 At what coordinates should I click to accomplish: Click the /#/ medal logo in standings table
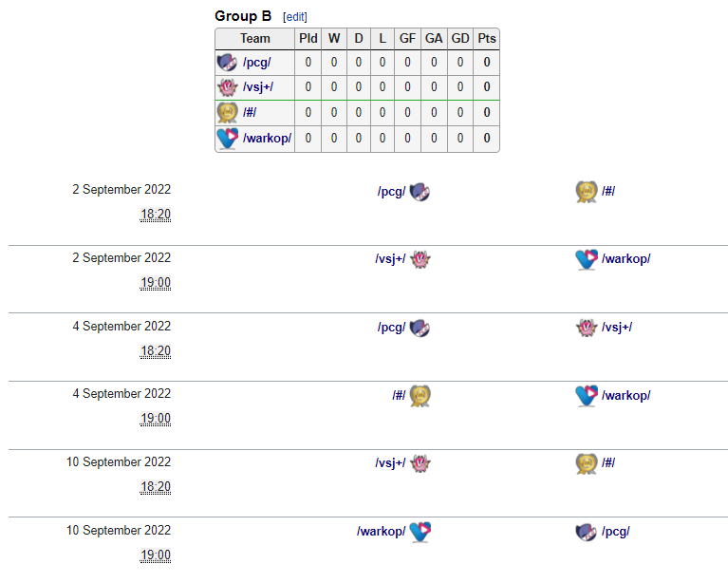(x=227, y=113)
